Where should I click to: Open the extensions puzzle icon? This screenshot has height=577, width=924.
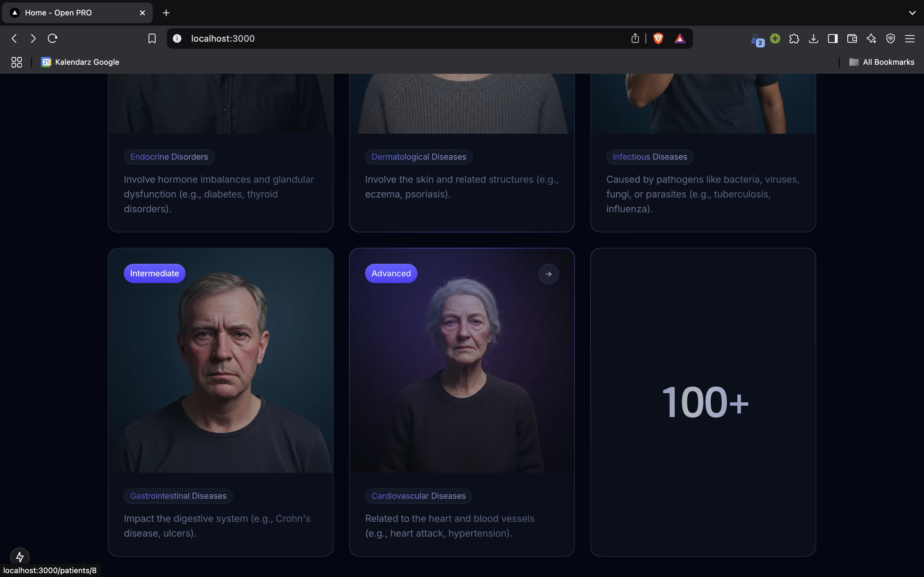point(794,38)
